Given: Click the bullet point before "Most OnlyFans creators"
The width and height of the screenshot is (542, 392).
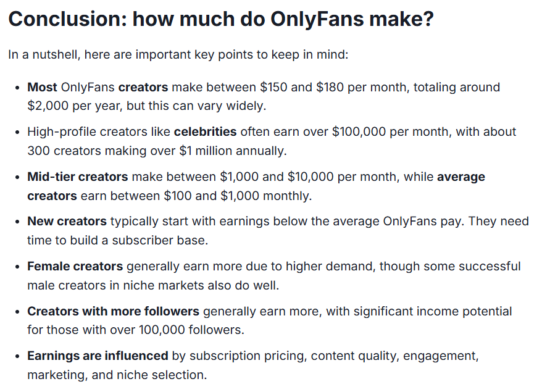Looking at the screenshot, I should point(18,88).
